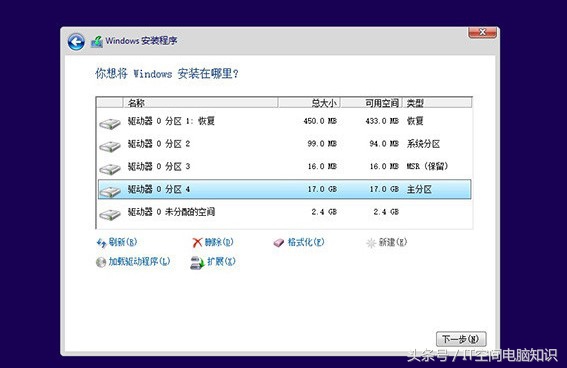Viewport: 567px width, 368px height.
Task: Create a partition with the 新建(E) link
Action: [393, 242]
